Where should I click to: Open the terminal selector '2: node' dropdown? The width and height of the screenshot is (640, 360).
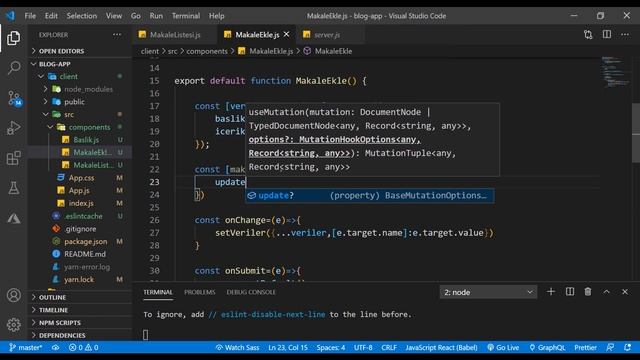[488, 292]
